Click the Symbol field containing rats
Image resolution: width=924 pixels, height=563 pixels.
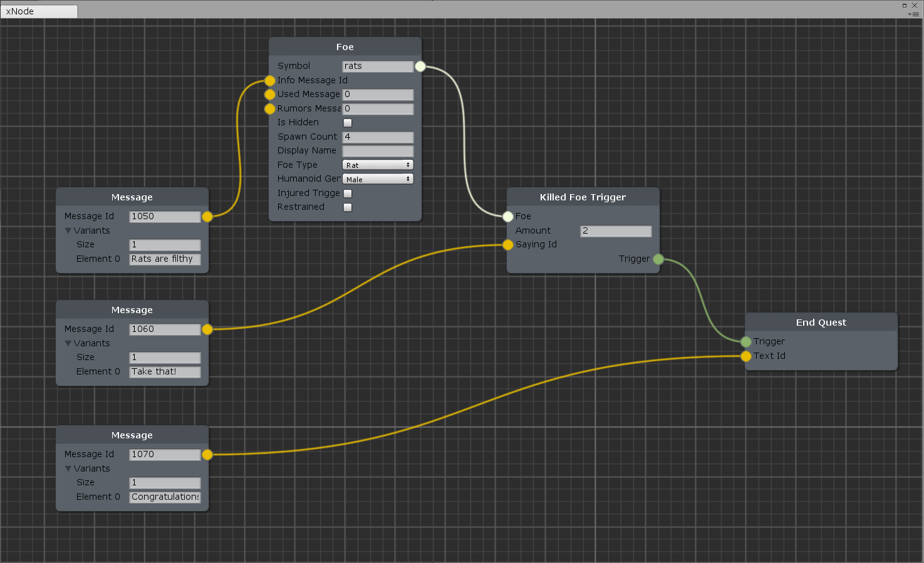tap(378, 66)
